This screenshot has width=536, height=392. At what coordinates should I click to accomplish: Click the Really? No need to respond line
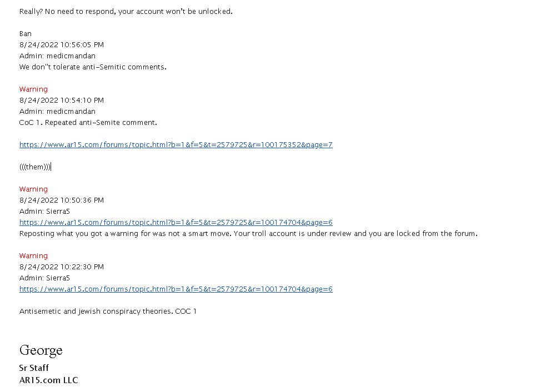point(126,11)
